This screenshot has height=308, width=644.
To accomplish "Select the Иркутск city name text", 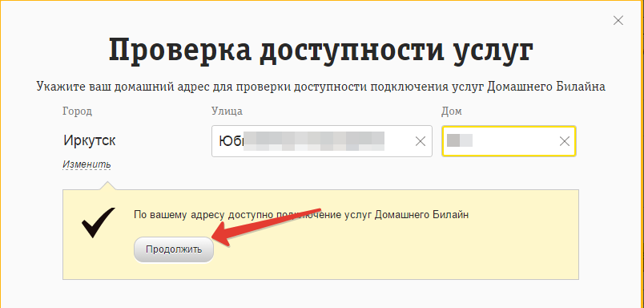I will (89, 140).
